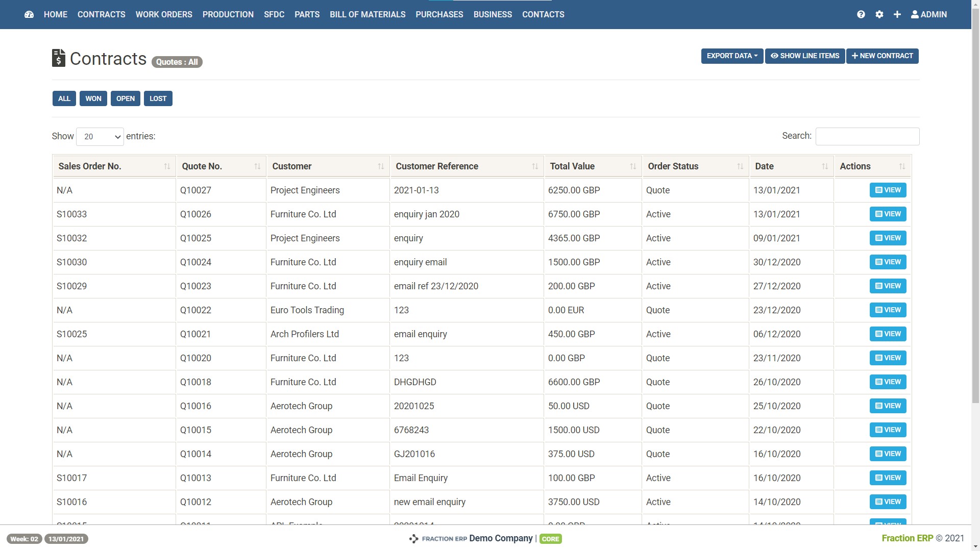Go to Bill of Materials menu

367,14
